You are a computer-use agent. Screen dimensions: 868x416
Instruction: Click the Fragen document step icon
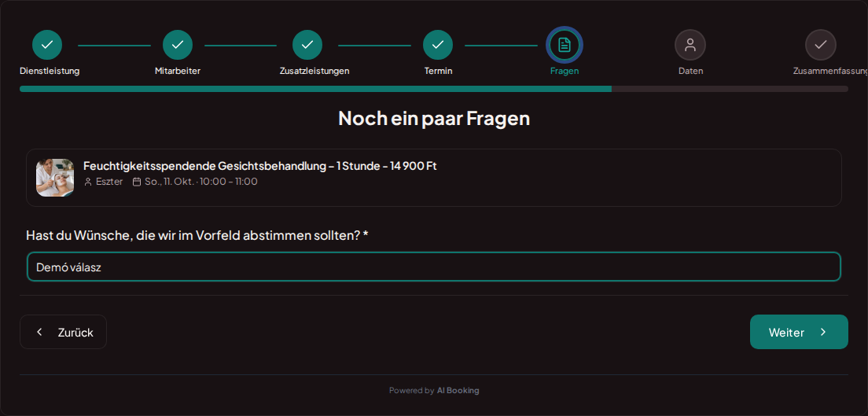565,45
